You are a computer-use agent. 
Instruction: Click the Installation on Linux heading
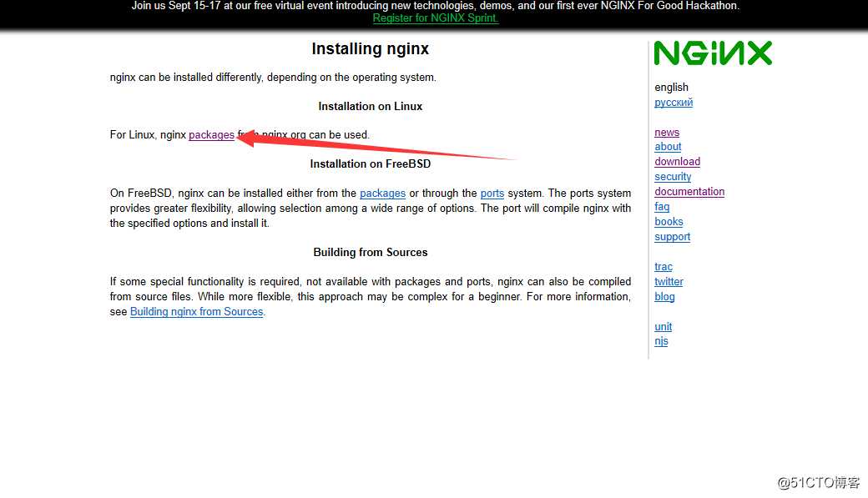[371, 106]
